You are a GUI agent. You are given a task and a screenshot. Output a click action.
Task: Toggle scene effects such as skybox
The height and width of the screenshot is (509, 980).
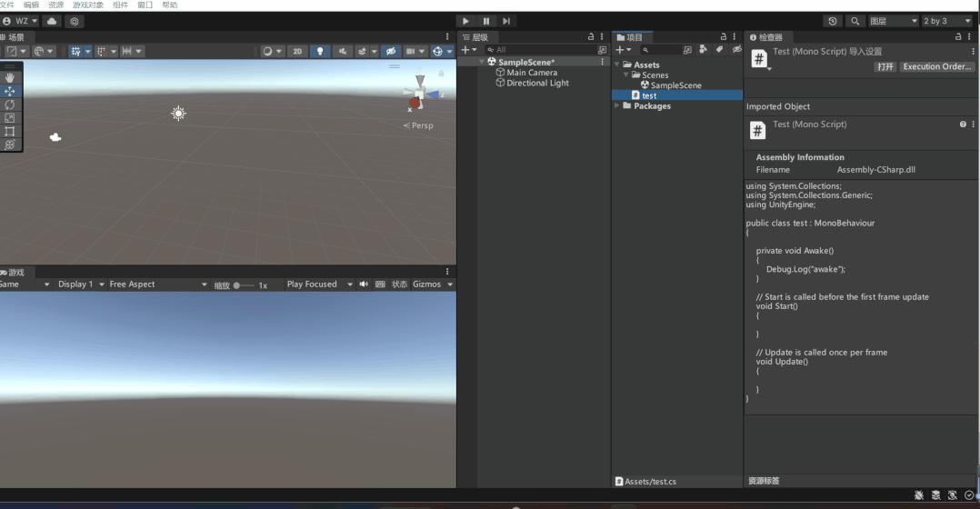(362, 51)
